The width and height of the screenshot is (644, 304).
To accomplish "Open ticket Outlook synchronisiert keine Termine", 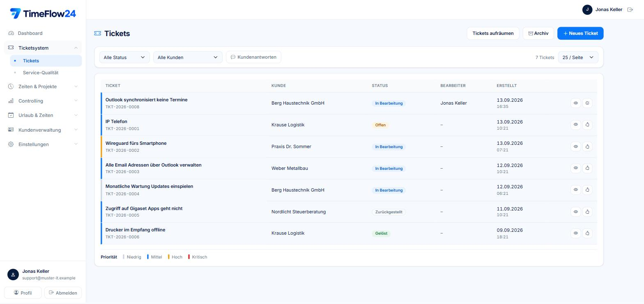I will (x=146, y=100).
